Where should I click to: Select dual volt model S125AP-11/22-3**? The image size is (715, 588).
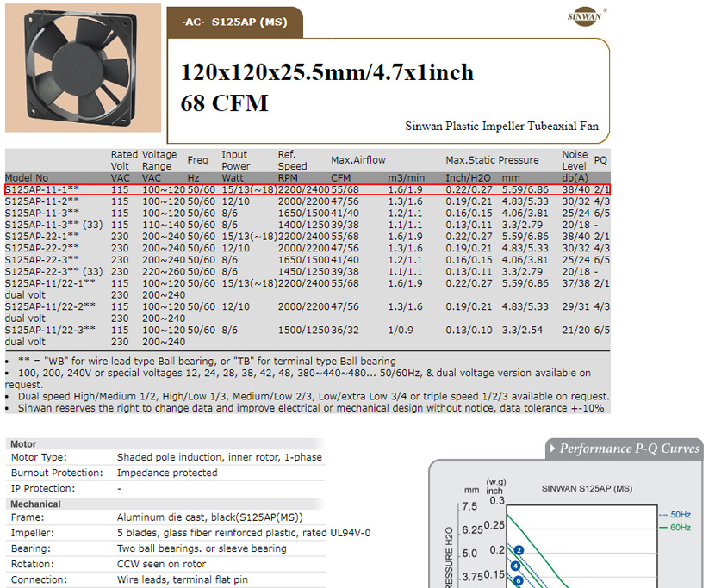point(50,330)
